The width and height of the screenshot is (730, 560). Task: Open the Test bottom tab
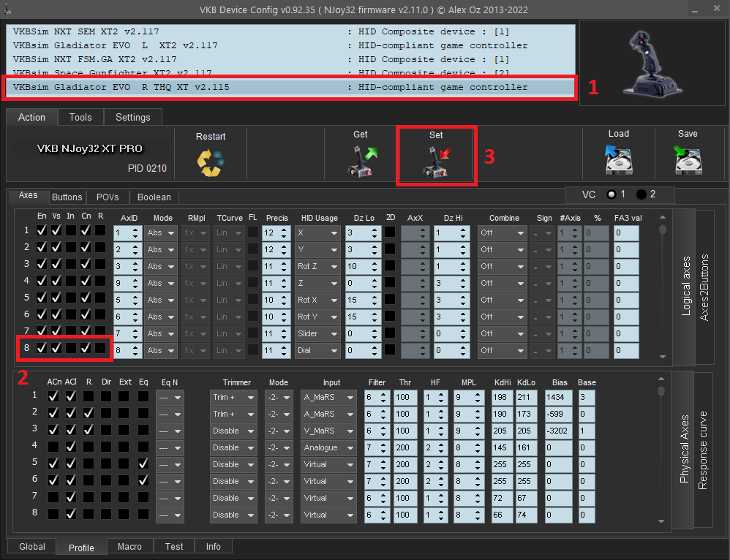[174, 547]
